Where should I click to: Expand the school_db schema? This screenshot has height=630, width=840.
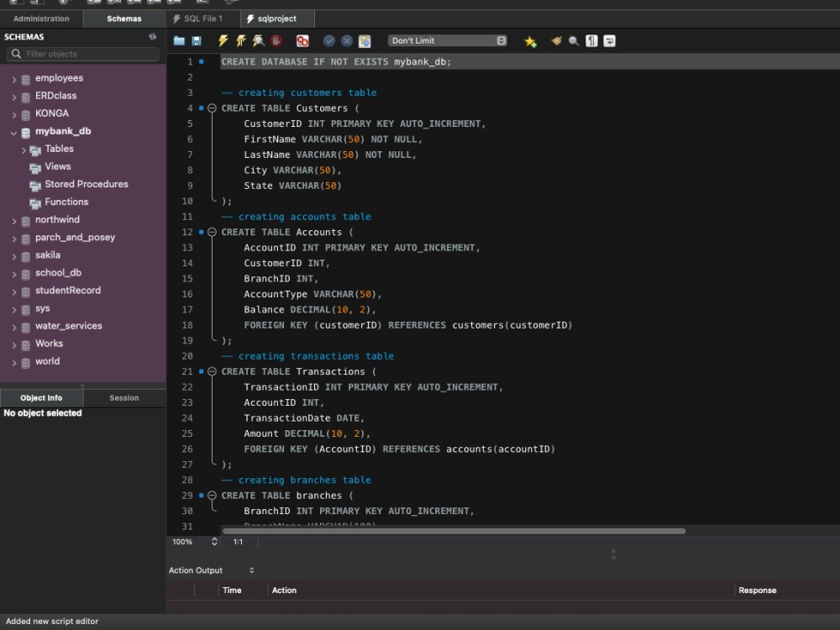[x=14, y=274]
